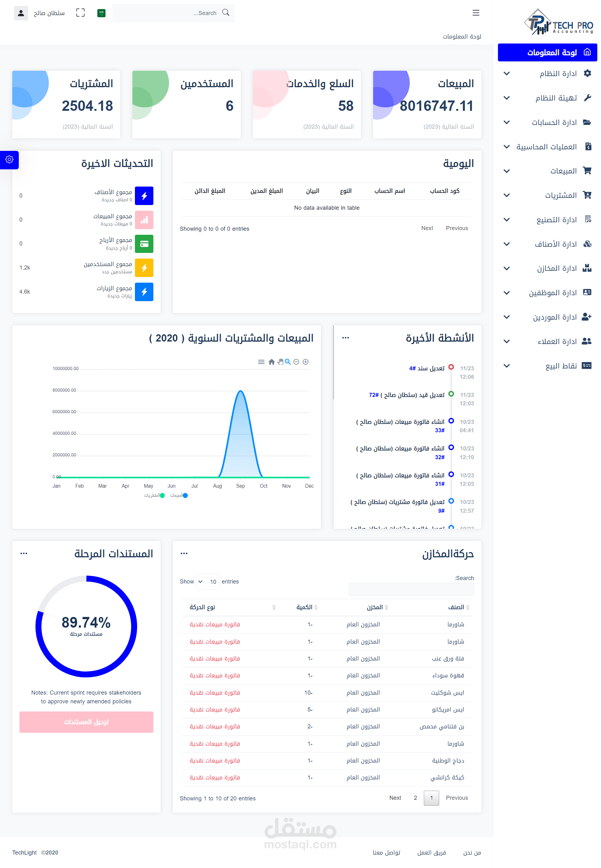Open more options on المستندات المرحلة card
The image size is (601, 868).
coord(24,553)
